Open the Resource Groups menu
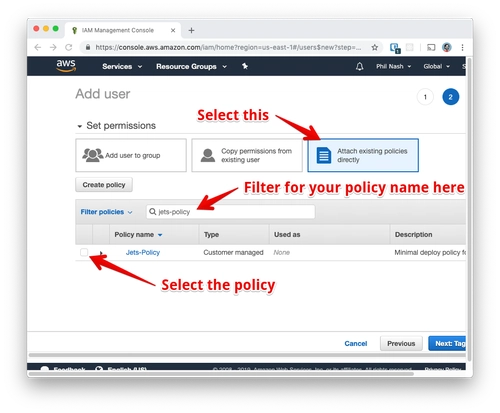Image resolution: width=500 pixels, height=413 pixels. coord(191,66)
